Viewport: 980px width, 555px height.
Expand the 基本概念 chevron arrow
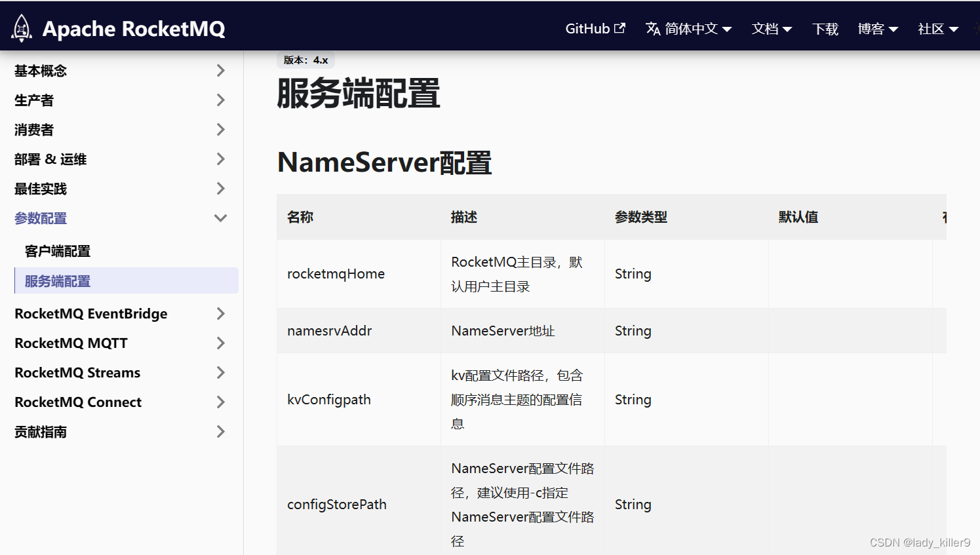point(221,71)
